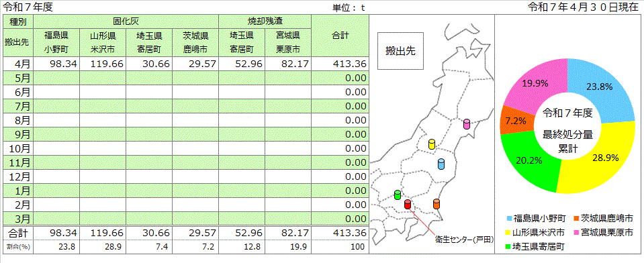Select the 5月 row header cell
The height and width of the screenshot is (263, 644).
[x=18, y=78]
